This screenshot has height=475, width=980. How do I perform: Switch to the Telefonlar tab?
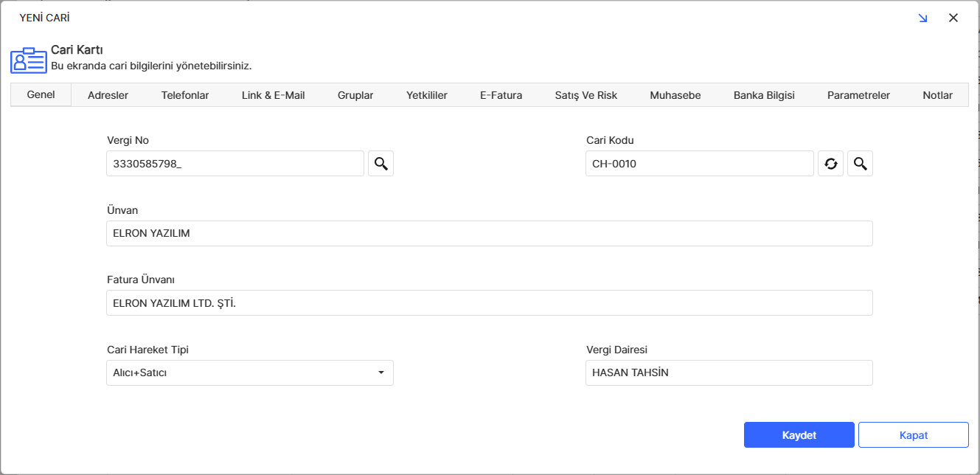coord(185,95)
